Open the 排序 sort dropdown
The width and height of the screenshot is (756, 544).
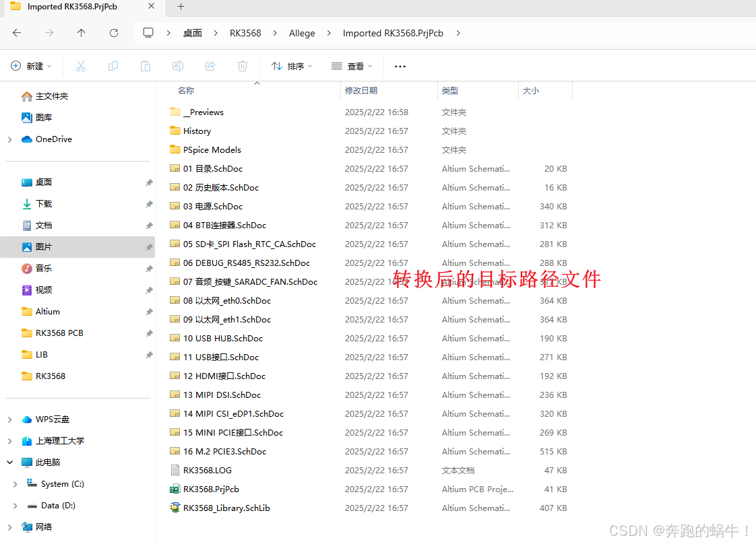point(292,66)
